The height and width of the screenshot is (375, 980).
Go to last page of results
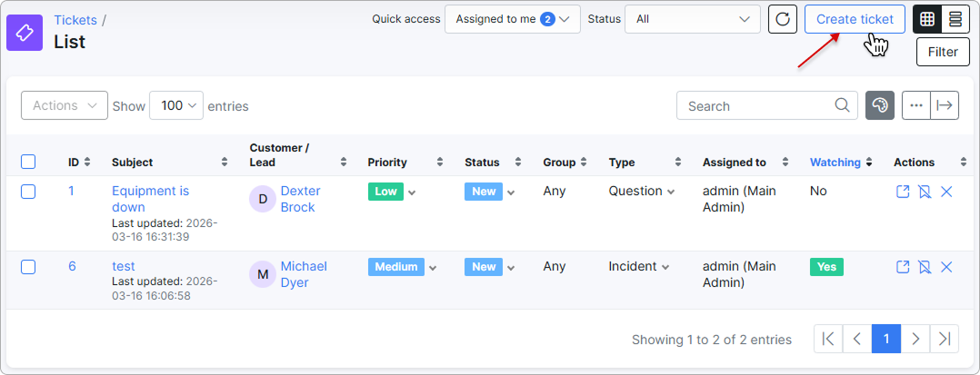[945, 339]
